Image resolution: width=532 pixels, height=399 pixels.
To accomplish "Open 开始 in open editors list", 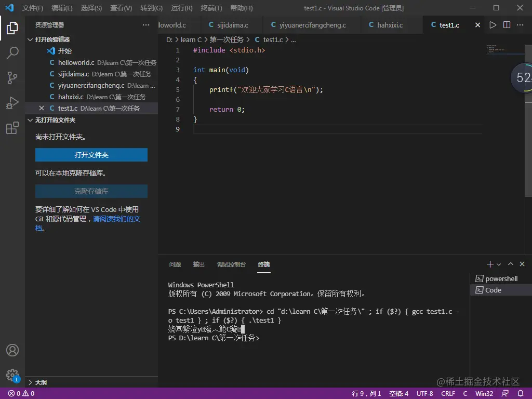I will 91,51.
